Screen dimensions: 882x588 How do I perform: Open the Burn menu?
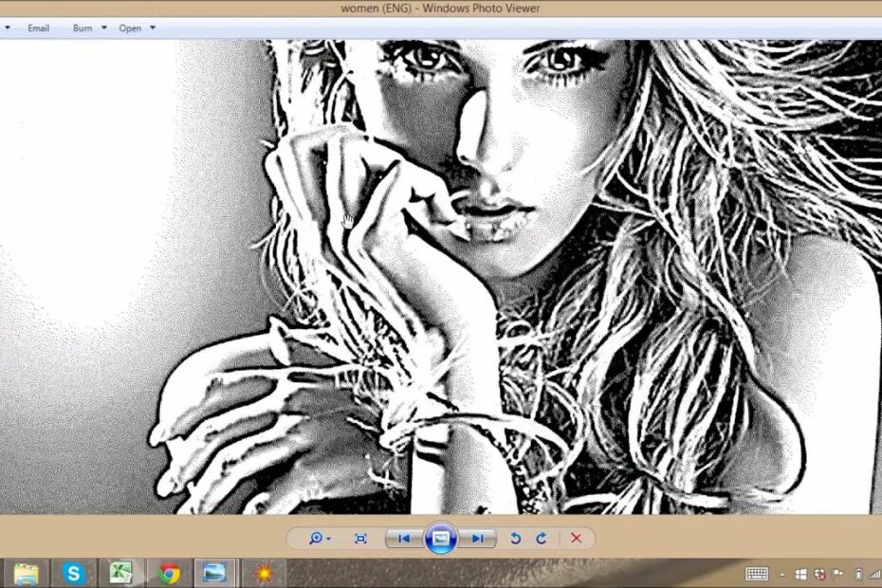(x=83, y=28)
